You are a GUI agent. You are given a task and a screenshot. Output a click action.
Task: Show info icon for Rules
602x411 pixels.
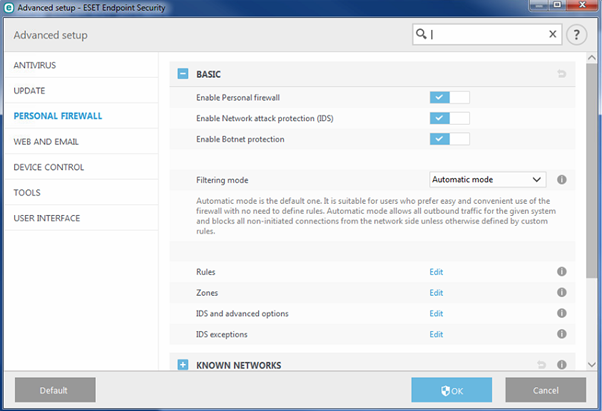pyautogui.click(x=562, y=272)
